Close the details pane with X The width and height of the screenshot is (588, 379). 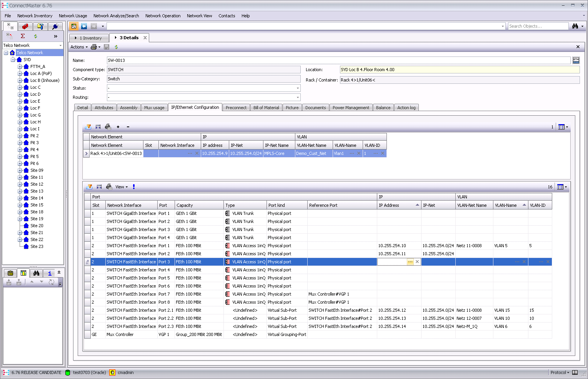click(578, 47)
